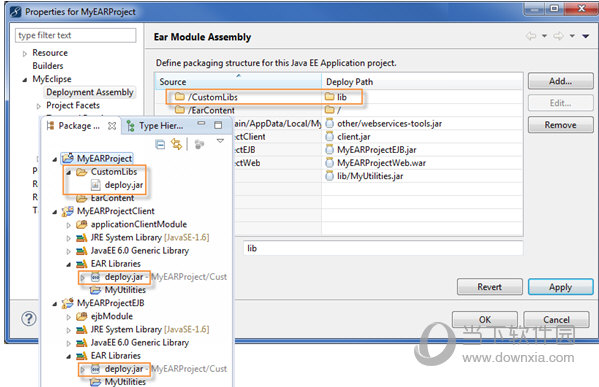
Task: Close the Package Explorer tab
Action: [x=112, y=126]
